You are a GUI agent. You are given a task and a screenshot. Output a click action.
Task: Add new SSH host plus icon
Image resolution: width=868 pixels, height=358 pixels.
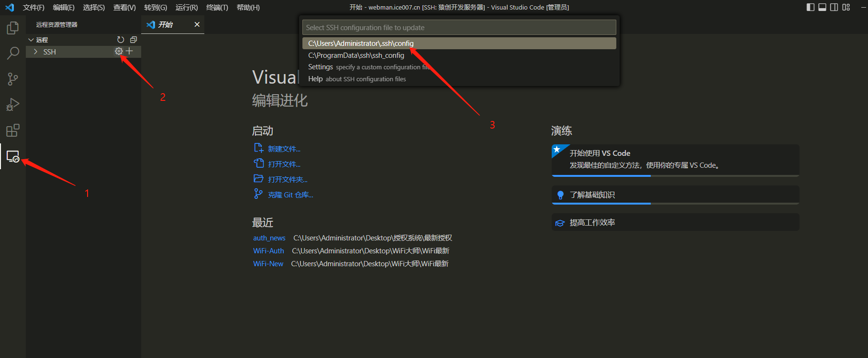click(129, 51)
